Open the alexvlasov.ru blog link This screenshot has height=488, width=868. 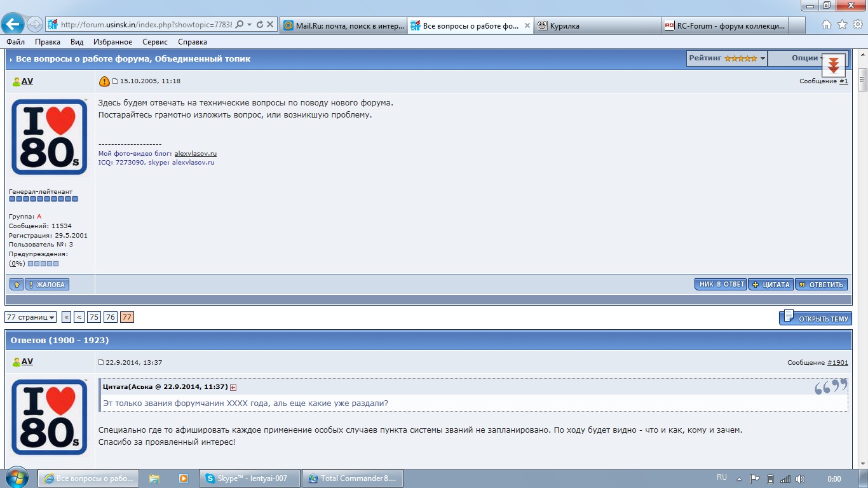coord(195,154)
